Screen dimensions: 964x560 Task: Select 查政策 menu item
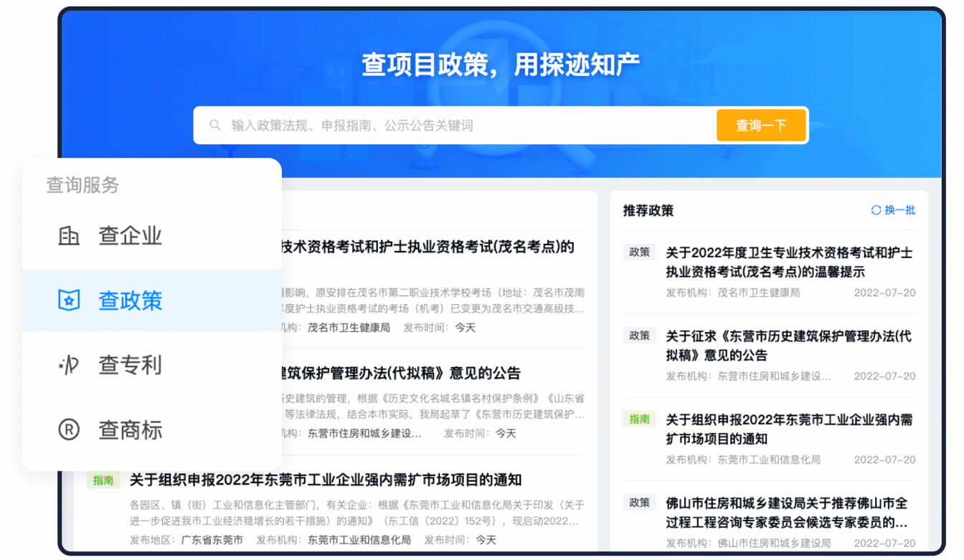[x=130, y=300]
